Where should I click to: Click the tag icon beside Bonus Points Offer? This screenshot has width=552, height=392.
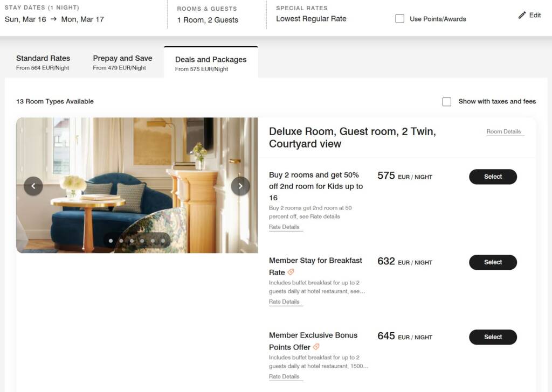[316, 347]
